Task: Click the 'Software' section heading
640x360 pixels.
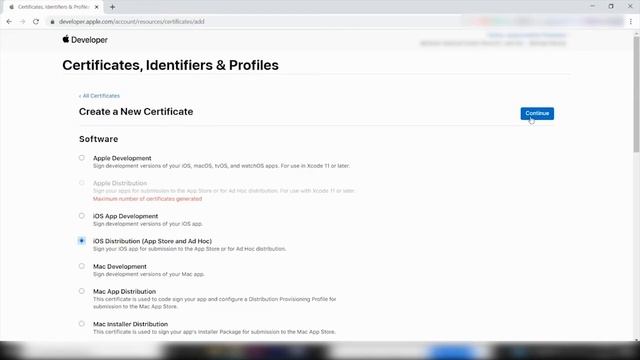Action: pyautogui.click(x=98, y=139)
